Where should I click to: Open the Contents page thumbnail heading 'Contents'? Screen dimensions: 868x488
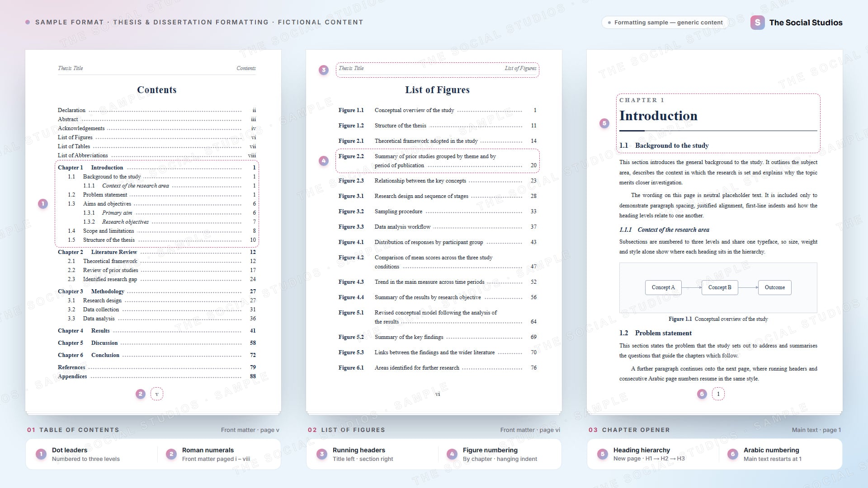[156, 90]
